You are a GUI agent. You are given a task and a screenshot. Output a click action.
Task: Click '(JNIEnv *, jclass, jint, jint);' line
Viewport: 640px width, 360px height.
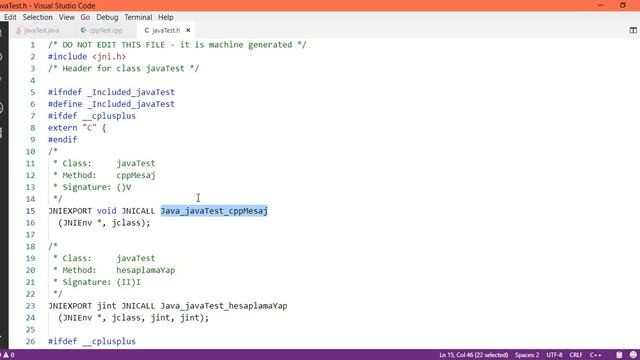[x=133, y=318]
